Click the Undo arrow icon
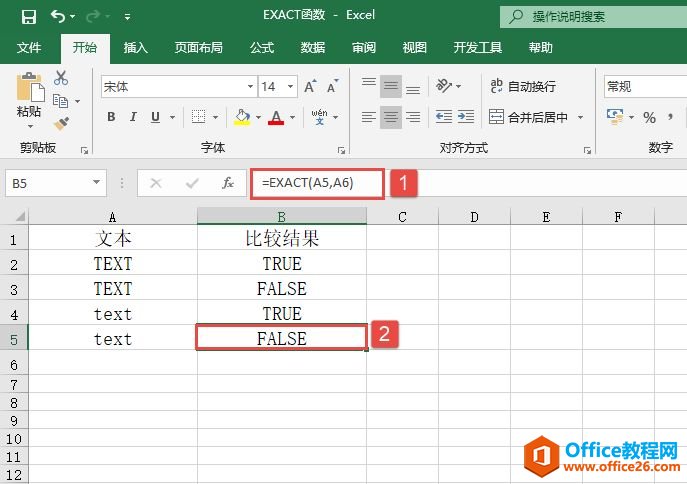This screenshot has width=687, height=484. [x=57, y=16]
